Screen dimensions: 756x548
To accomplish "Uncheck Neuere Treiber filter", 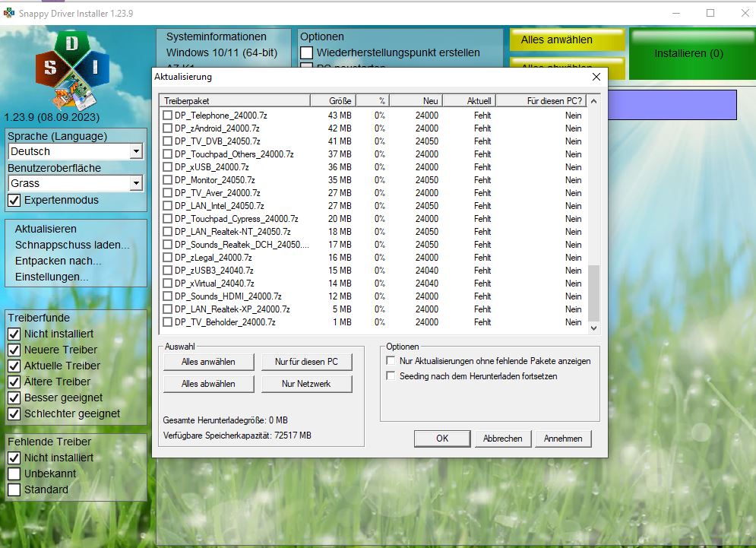I will point(14,350).
